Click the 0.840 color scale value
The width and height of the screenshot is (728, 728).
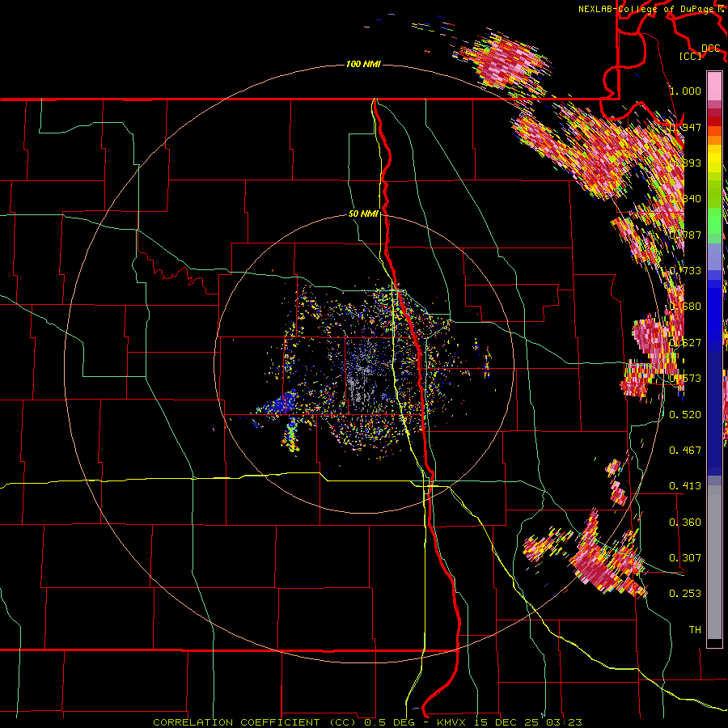(685, 199)
